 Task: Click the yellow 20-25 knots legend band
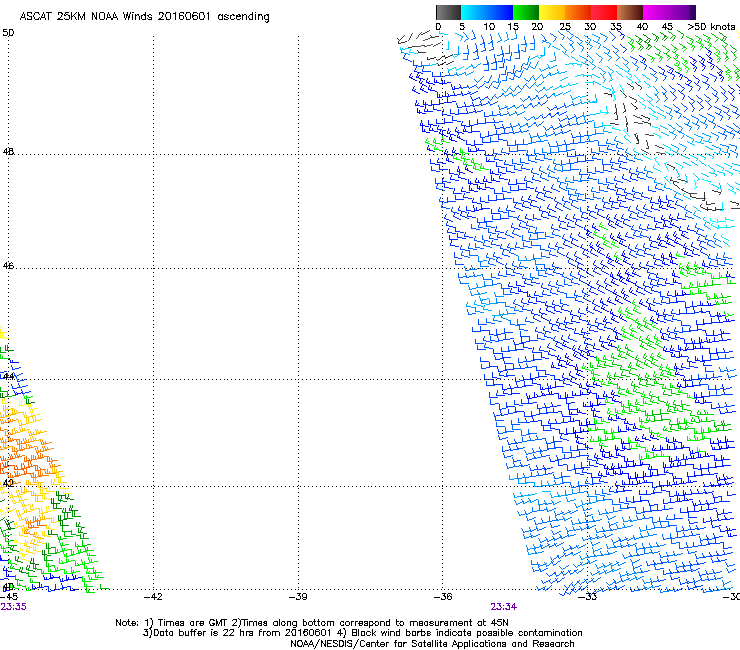coord(552,12)
